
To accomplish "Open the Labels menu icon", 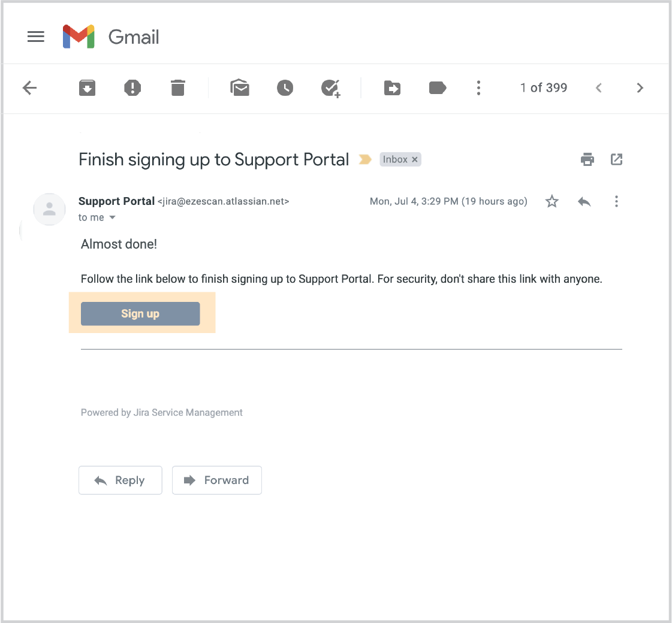I will (438, 88).
